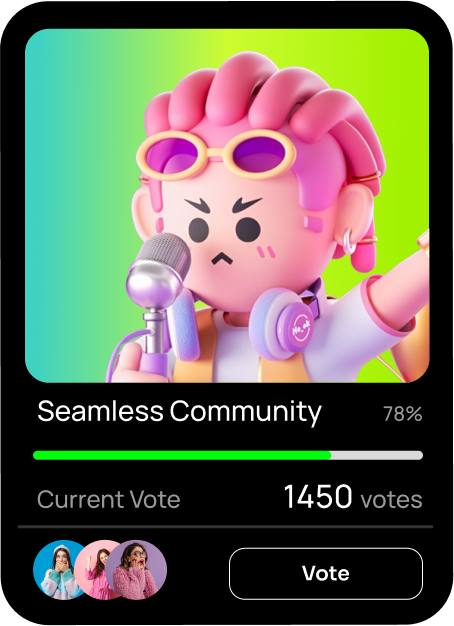This screenshot has height=626, width=454.
Task: Click the yellow-framed sunglasses on character's head
Action: tap(216, 155)
